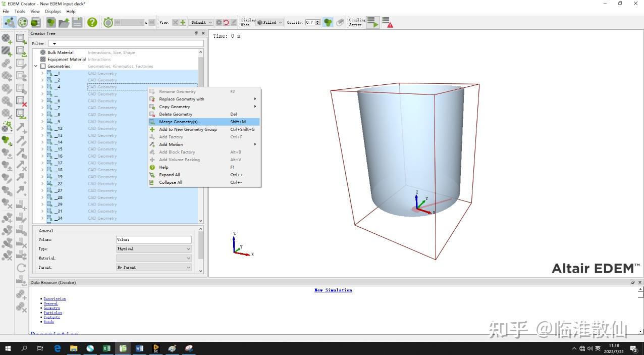This screenshot has height=355, width=644.
Task: Open the Displays menu in the menu bar
Action: tap(52, 11)
